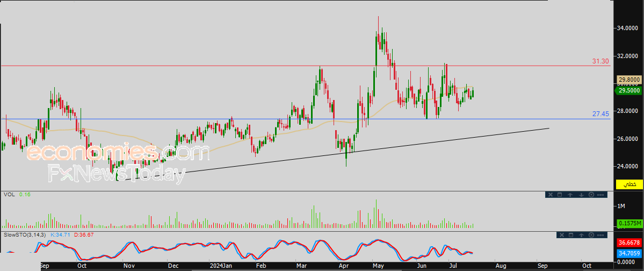644x271 pixels.
Task: Select the SlowSTO(3,14,3) indicator label
Action: (25, 234)
